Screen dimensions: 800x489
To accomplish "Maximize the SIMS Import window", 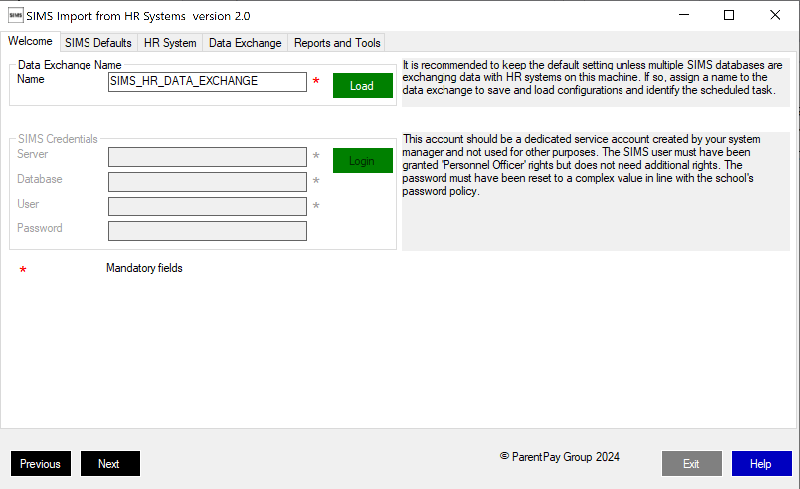I will click(729, 15).
